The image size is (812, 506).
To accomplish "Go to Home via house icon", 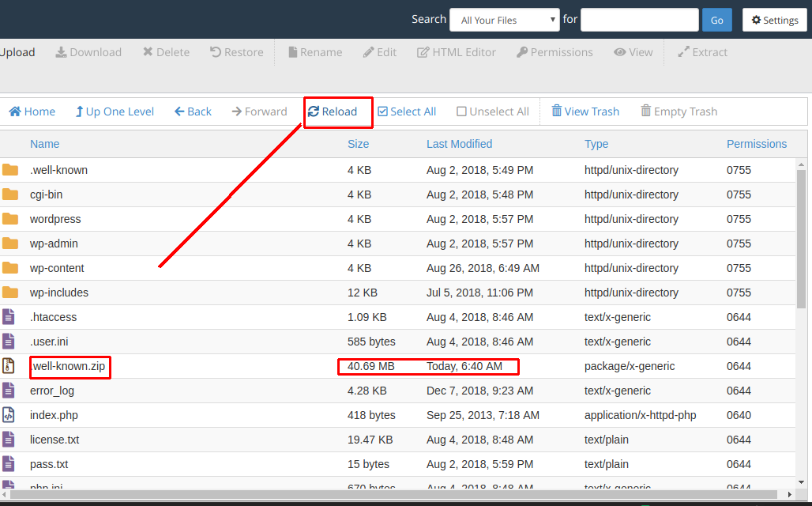I will click(x=15, y=111).
